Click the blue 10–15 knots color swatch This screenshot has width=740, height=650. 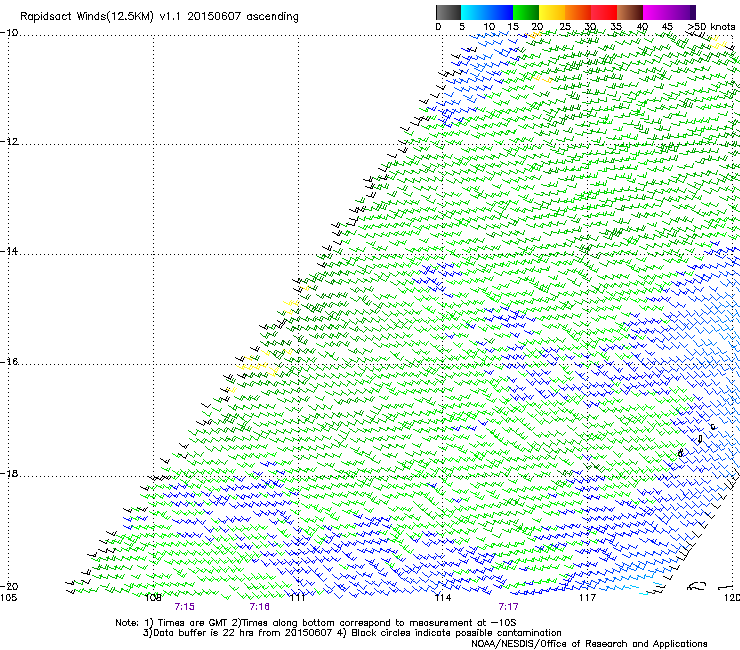click(x=500, y=12)
